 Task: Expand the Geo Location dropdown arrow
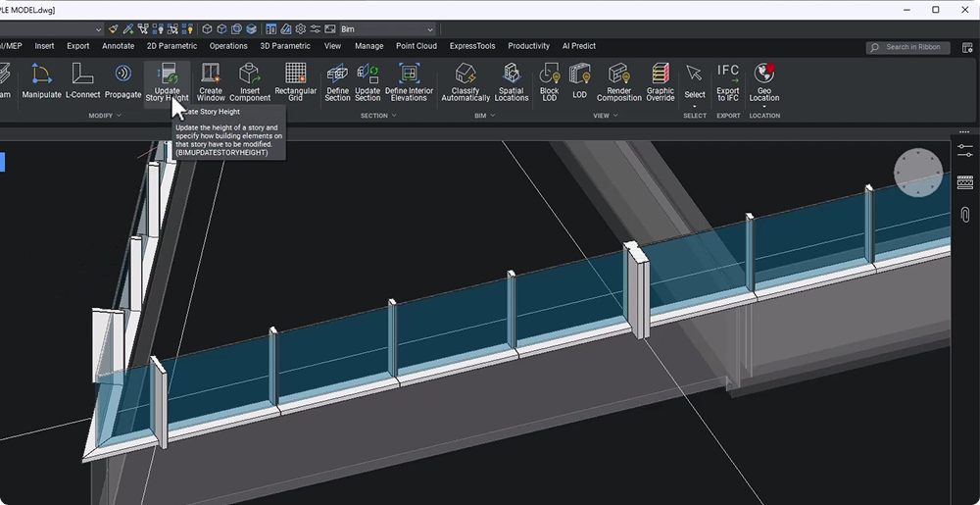coord(764,106)
